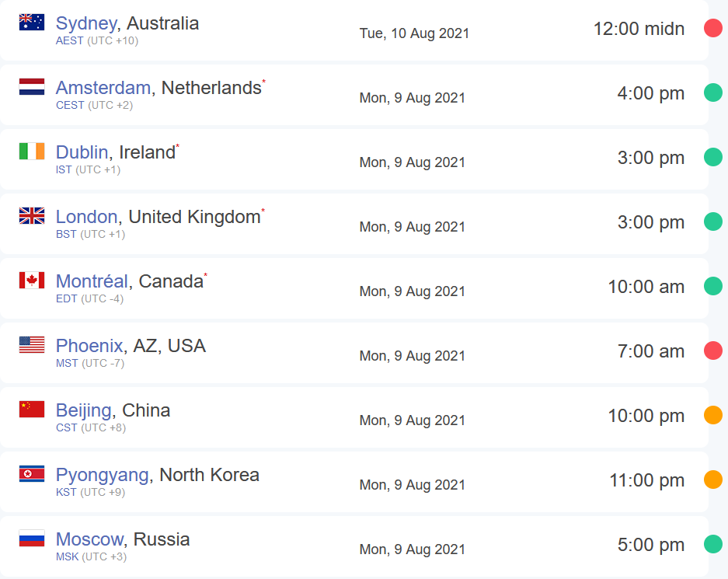
Task: Click the red status dot for Phoenix
Action: pos(713,351)
